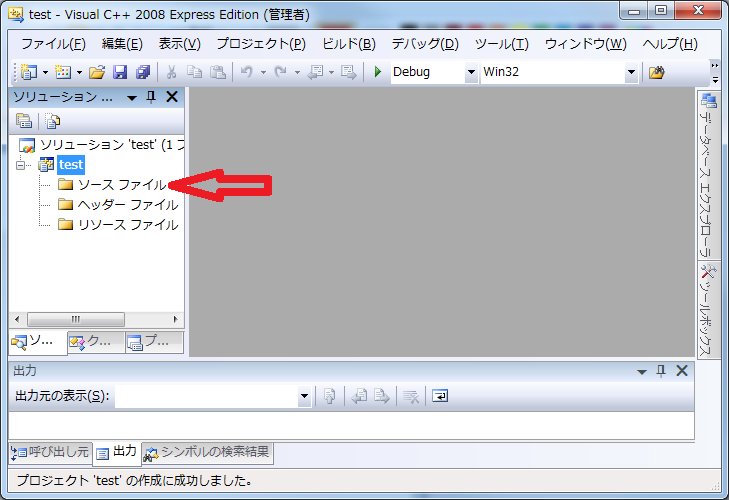Image resolution: width=729 pixels, height=500 pixels.
Task: Click Solution Explorer scroll right arrow
Action: click(175, 320)
